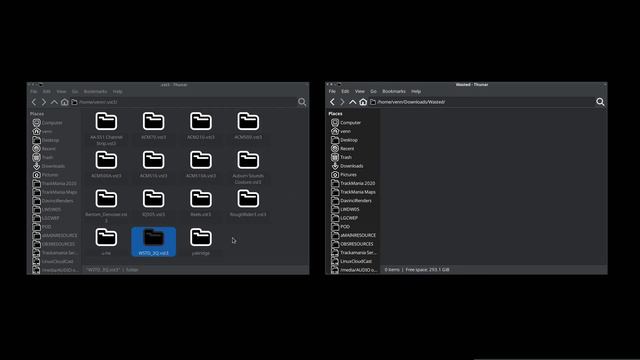The width and height of the screenshot is (640, 360).
Task: Click Home icon in right Wasted Thunar window
Action: [x=363, y=102]
